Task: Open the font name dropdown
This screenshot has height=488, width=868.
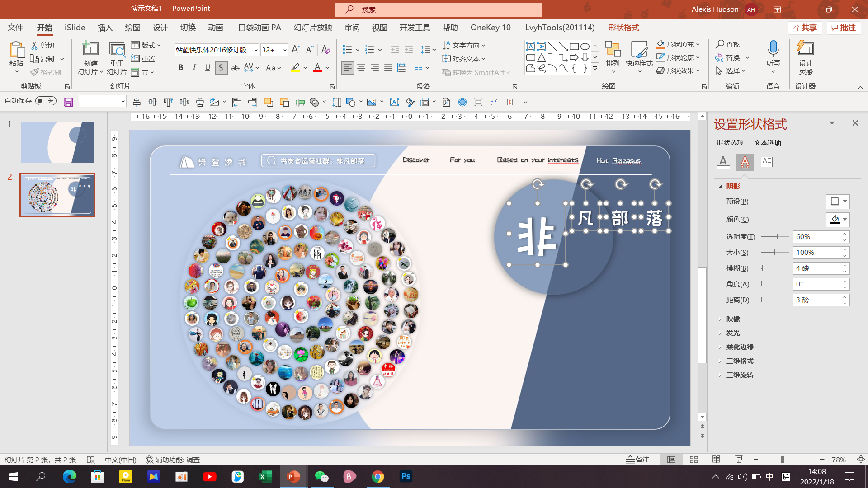Action: coord(256,50)
